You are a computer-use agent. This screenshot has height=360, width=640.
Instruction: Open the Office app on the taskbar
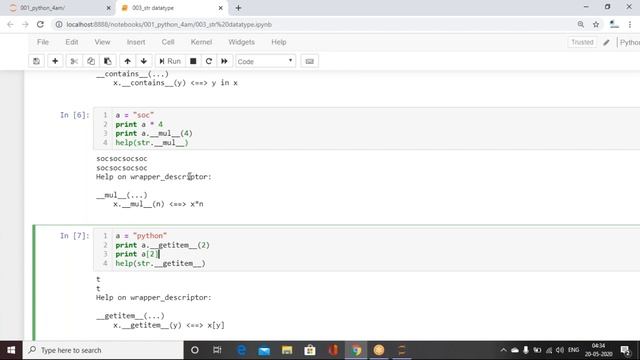[x=333, y=350]
